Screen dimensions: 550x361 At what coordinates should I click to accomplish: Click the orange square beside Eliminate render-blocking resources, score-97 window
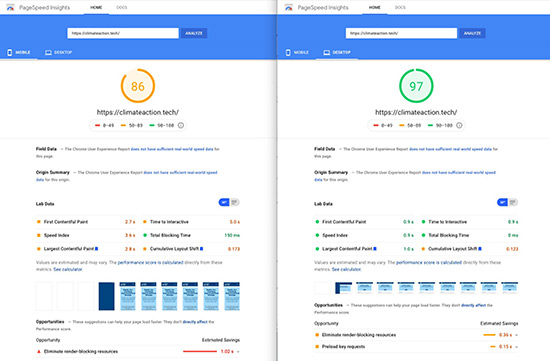(x=317, y=335)
